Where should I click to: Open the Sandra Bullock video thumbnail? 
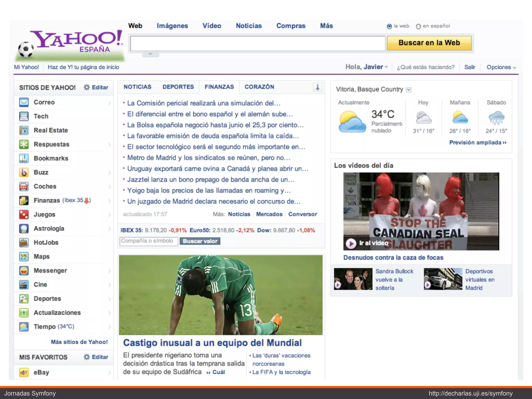(353, 279)
